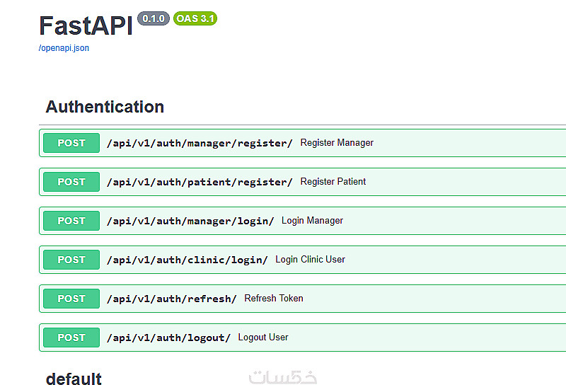Screen dimensions: 566x392
Task: Click POST badge for Logout User
Action: 71,338
